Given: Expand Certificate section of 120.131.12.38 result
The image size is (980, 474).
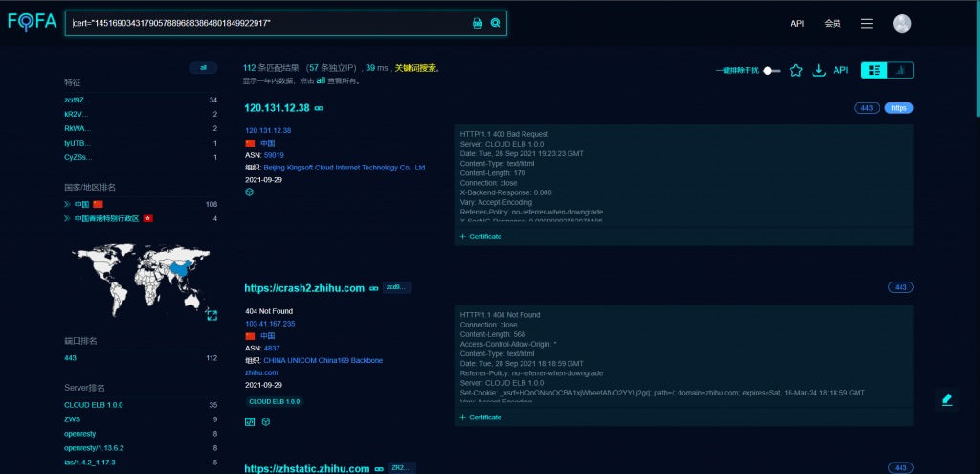Looking at the screenshot, I should [x=480, y=237].
